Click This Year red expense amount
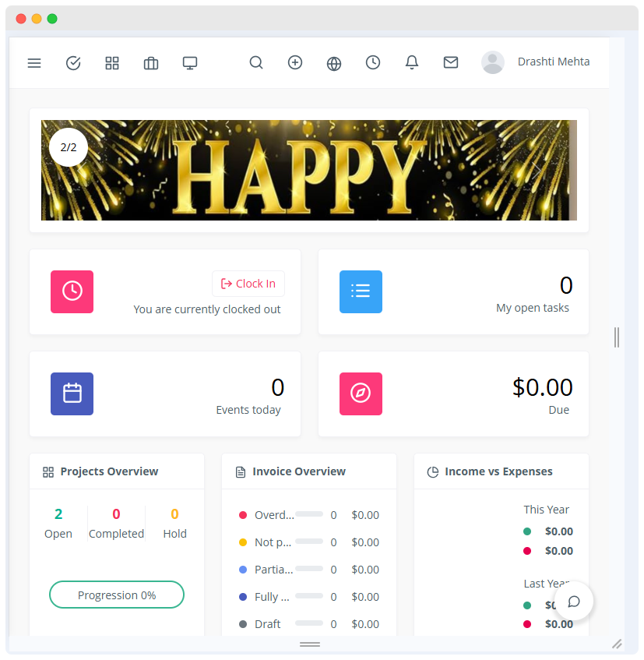 pyautogui.click(x=558, y=551)
